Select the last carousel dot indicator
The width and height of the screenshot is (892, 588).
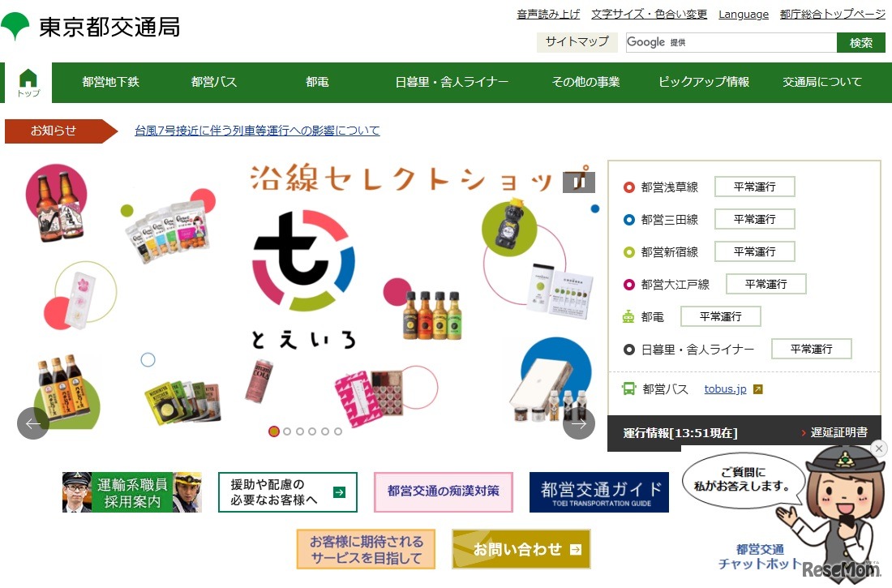click(x=338, y=431)
